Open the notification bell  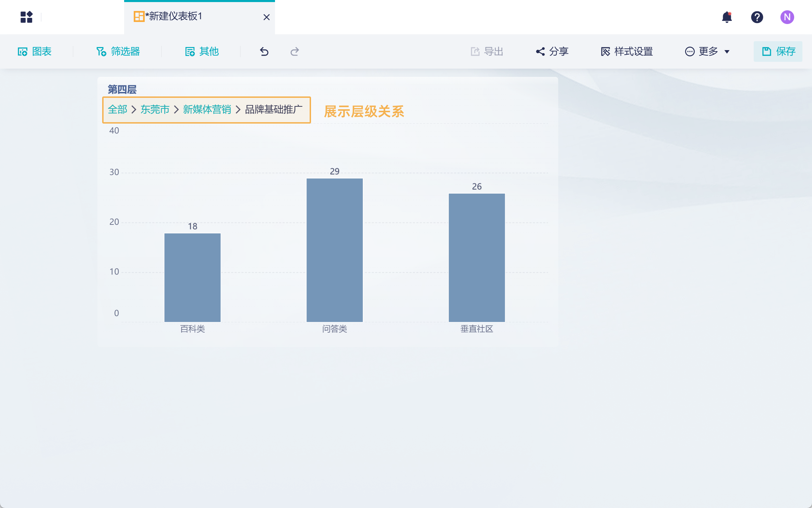(727, 17)
